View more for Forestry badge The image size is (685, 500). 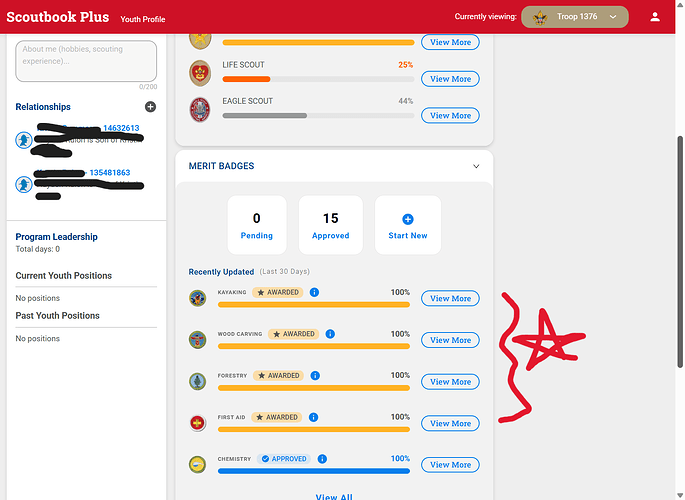(450, 382)
